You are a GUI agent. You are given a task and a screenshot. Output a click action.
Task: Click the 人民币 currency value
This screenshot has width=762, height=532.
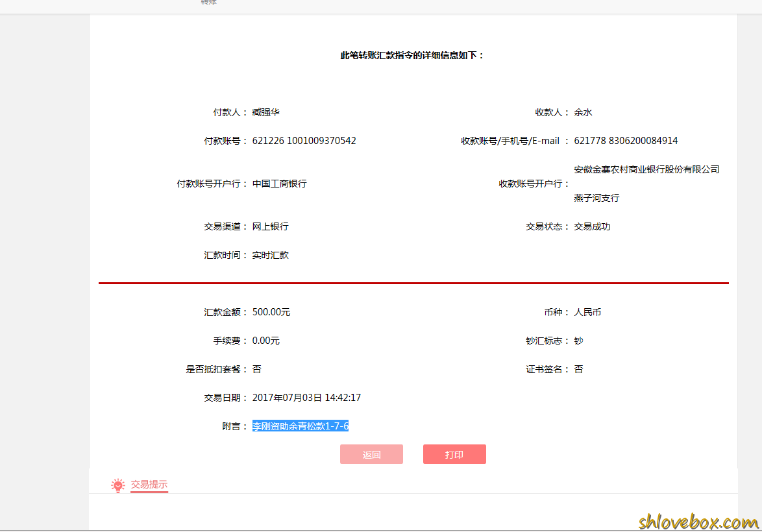(587, 312)
